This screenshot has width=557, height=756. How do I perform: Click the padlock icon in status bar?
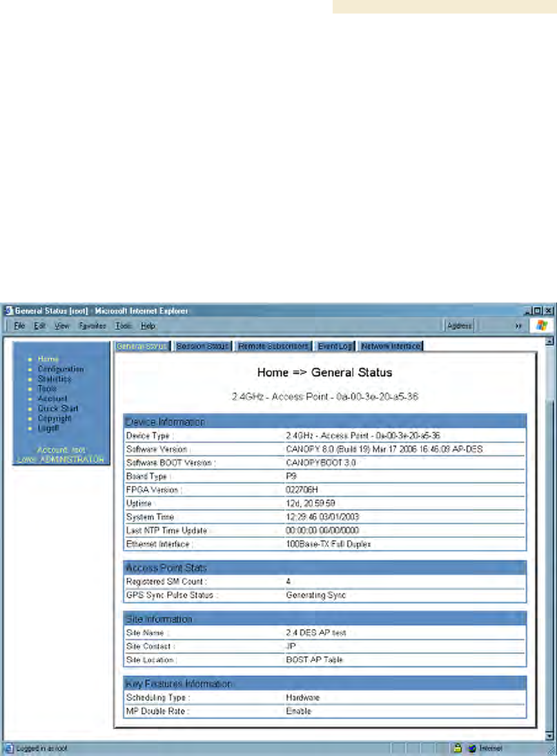[x=457, y=748]
